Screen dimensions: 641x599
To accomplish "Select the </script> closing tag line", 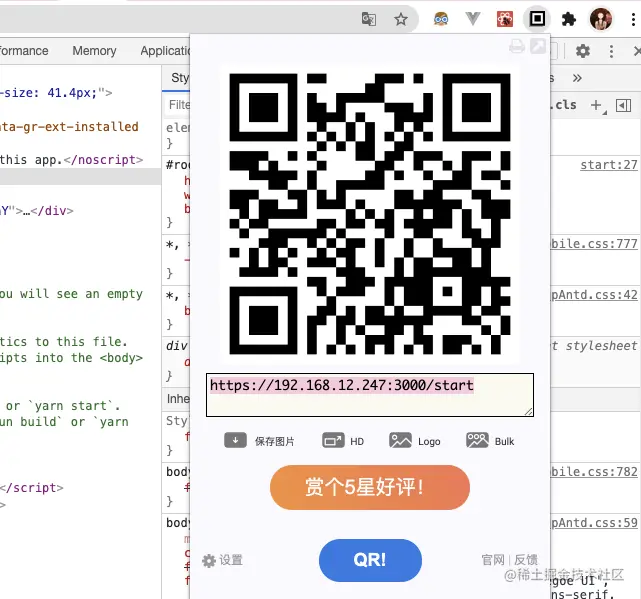I will 32,487.
